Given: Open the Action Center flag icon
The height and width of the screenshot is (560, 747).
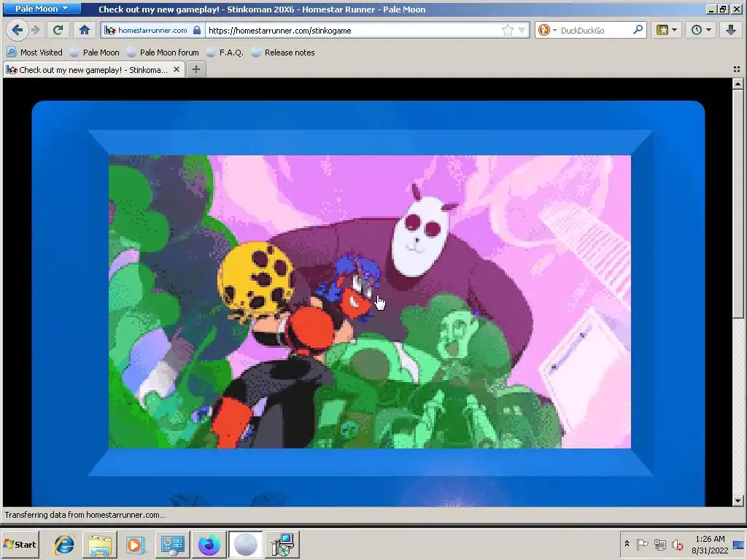Looking at the screenshot, I should click(x=642, y=544).
